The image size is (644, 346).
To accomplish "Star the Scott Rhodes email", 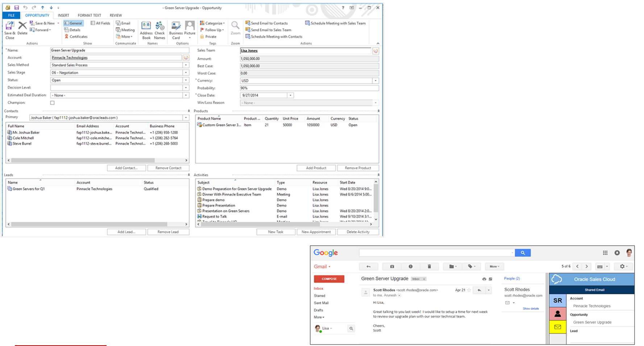I will point(469,290).
